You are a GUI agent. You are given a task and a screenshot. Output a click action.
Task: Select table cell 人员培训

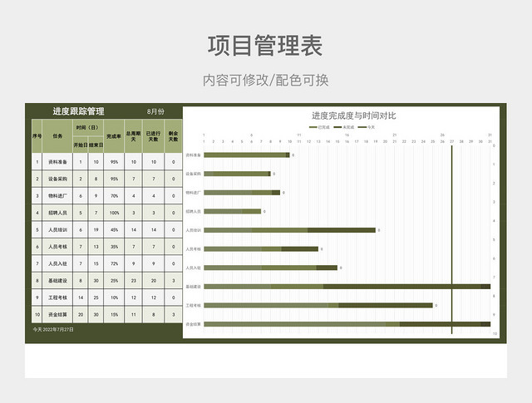pos(57,229)
